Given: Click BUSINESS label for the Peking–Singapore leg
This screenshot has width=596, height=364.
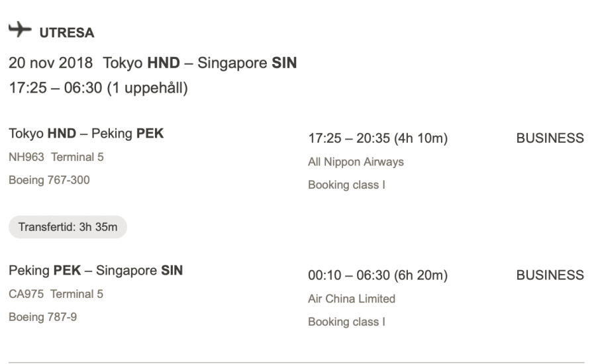Looking at the screenshot, I should [550, 275].
